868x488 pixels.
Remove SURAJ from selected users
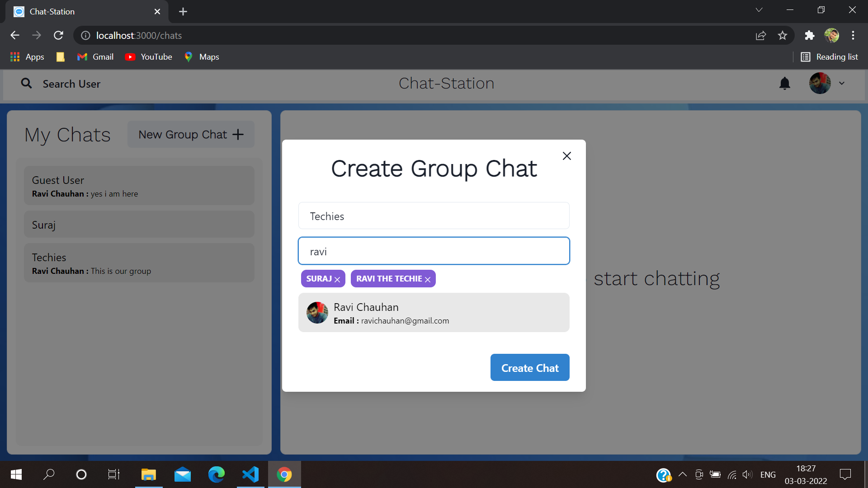coord(338,279)
